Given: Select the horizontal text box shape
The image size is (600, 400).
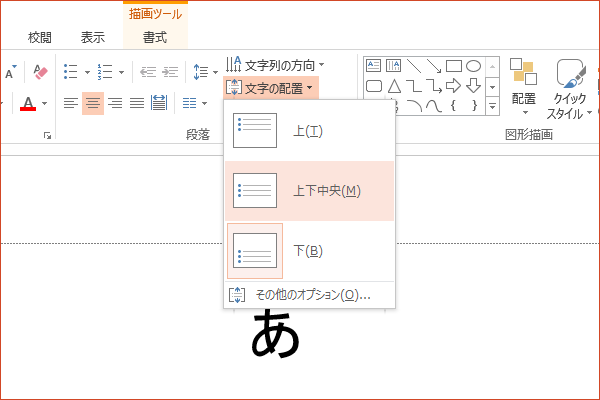Looking at the screenshot, I should pyautogui.click(x=373, y=65).
